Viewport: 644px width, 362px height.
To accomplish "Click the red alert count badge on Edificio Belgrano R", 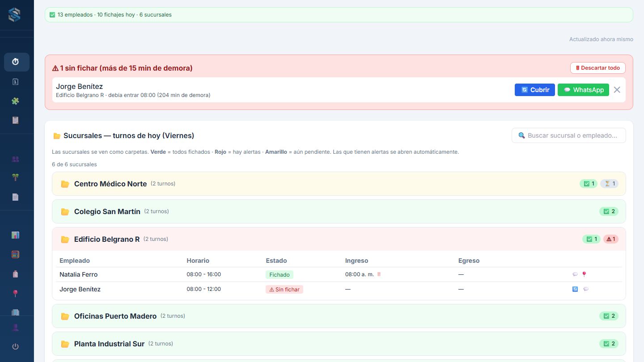I will pos(611,239).
